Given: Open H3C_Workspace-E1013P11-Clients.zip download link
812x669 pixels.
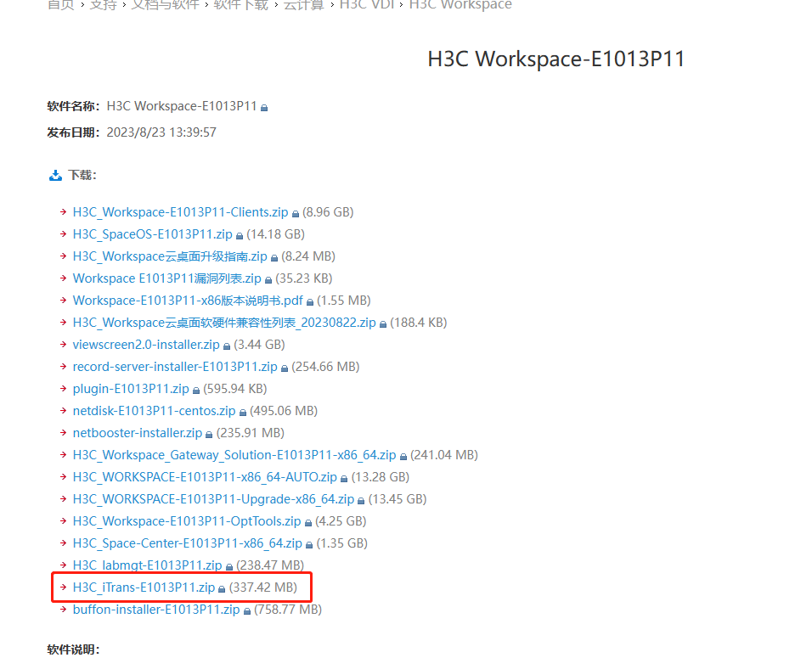Looking at the screenshot, I should [x=180, y=212].
